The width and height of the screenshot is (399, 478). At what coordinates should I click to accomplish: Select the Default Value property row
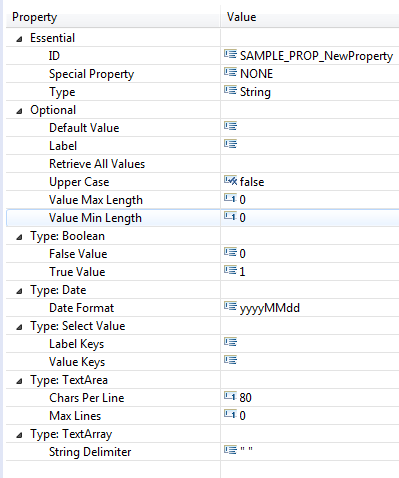[x=202, y=128]
